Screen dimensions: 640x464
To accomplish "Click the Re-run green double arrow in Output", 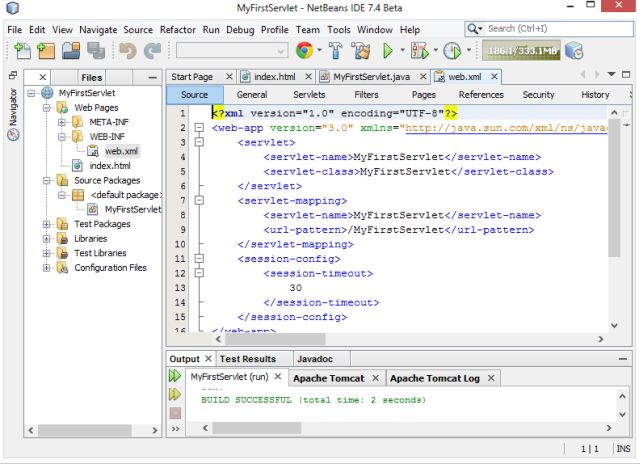I will click(175, 376).
